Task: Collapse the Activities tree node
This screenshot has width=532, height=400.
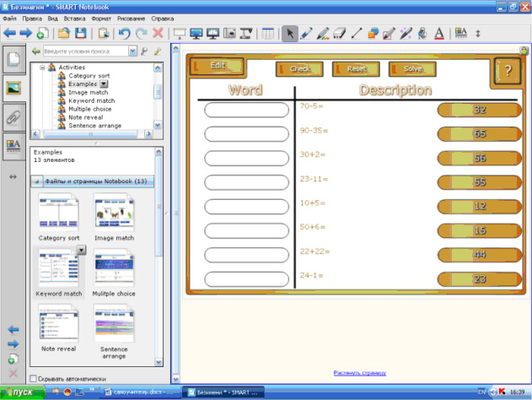Action: pyautogui.click(x=41, y=67)
